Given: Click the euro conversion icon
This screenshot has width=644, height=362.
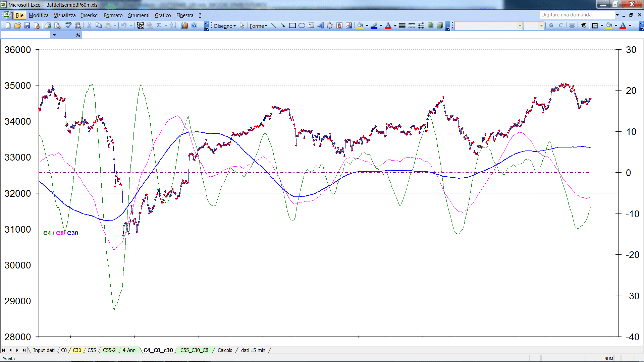Looking at the screenshot, I should click(x=141, y=25).
